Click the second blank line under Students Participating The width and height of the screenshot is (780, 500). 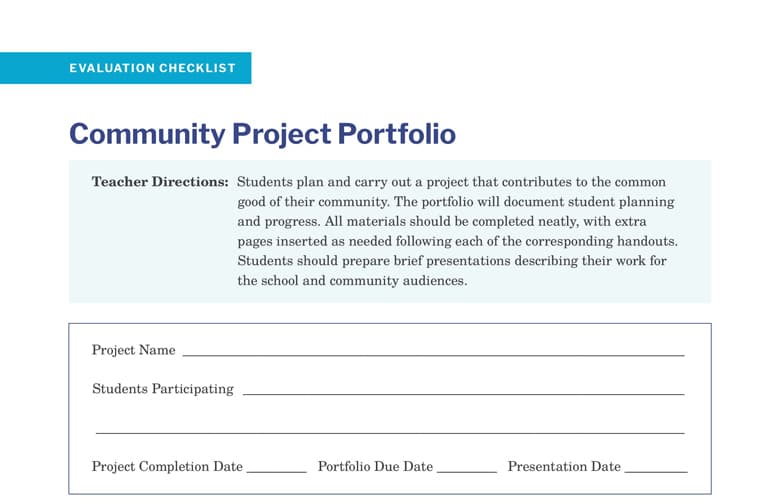(x=390, y=432)
